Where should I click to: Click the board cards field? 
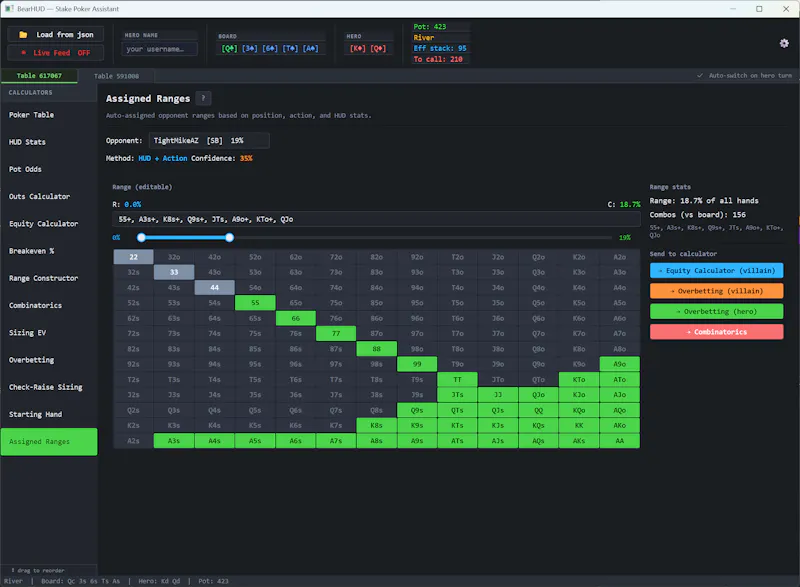[x=270, y=48]
